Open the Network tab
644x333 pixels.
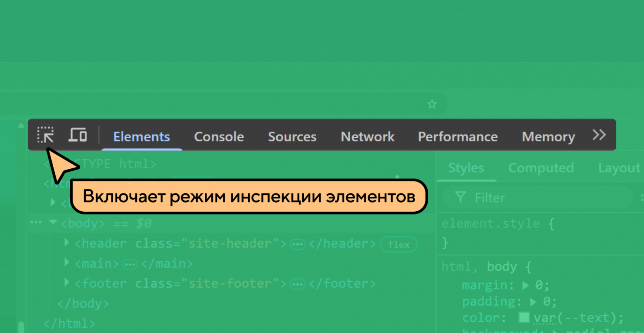coord(367,137)
